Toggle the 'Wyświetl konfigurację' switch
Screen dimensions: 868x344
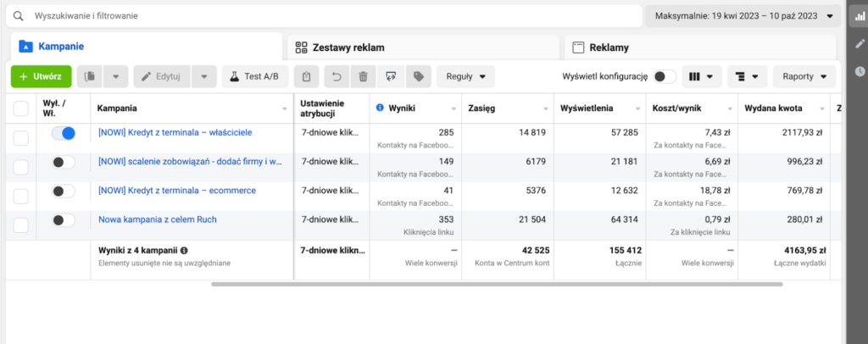coord(665,76)
